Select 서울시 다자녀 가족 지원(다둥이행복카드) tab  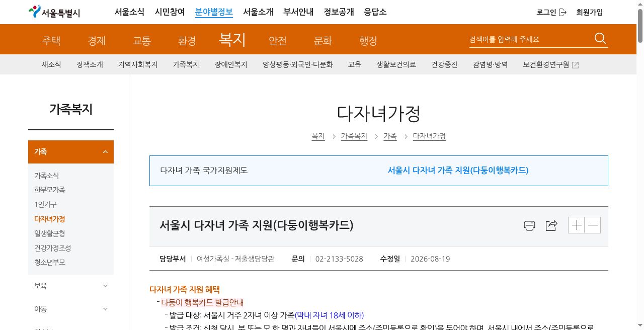coord(458,171)
